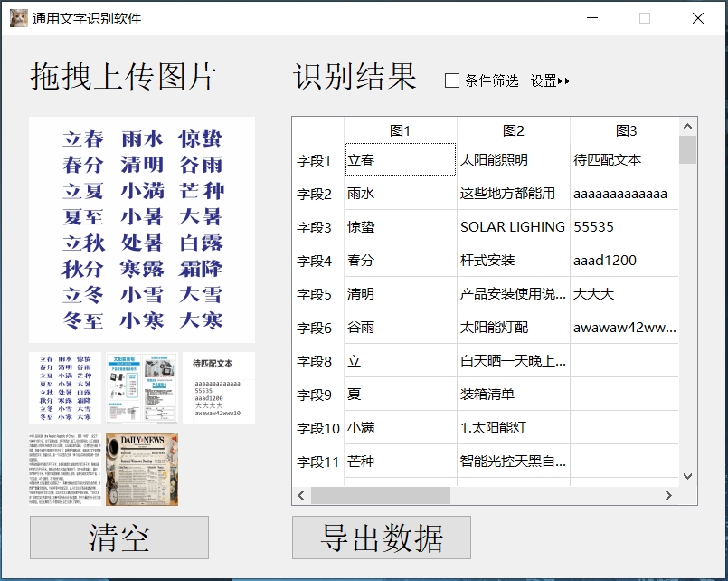Click the 字段1 row label

(313, 159)
